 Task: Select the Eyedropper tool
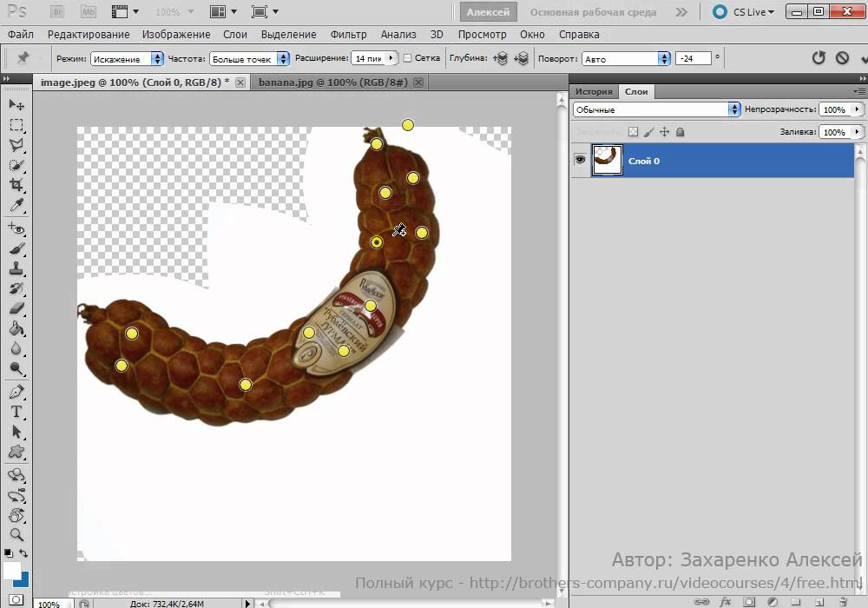[16, 206]
